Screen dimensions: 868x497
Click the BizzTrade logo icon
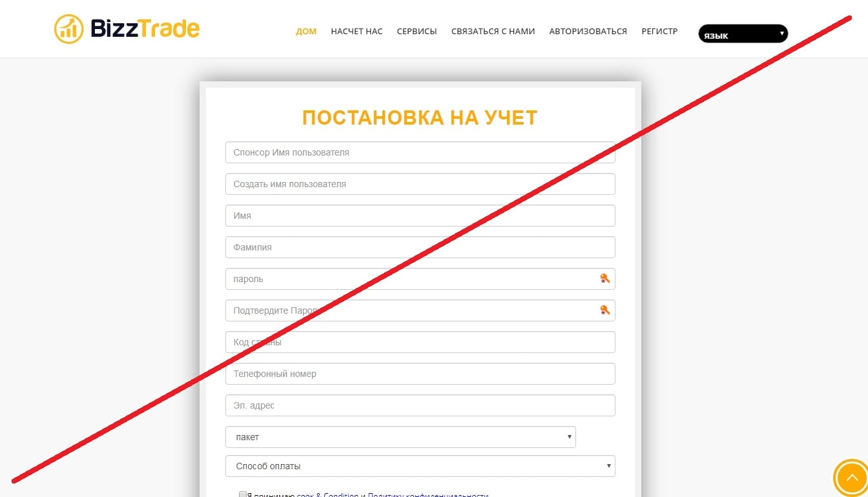click(x=68, y=29)
